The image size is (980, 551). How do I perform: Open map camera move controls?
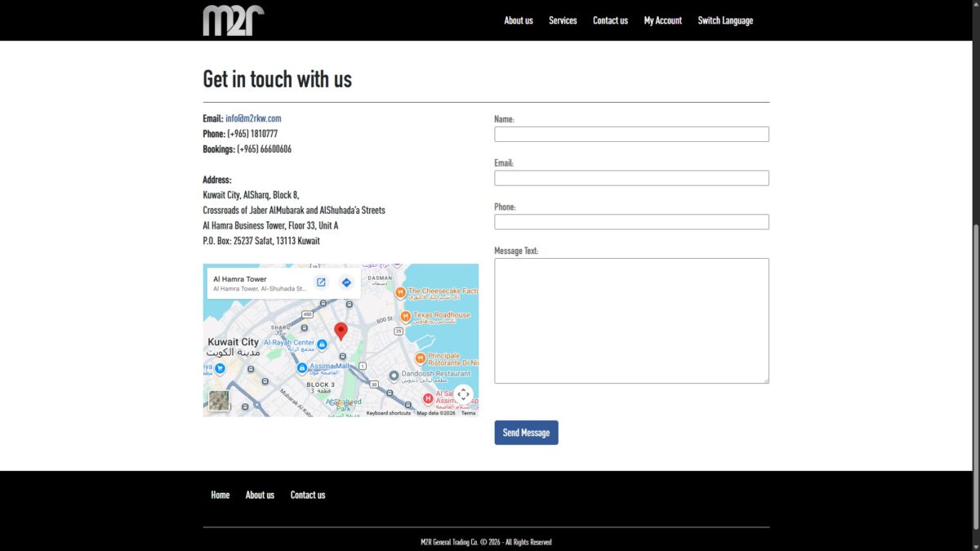tap(463, 394)
